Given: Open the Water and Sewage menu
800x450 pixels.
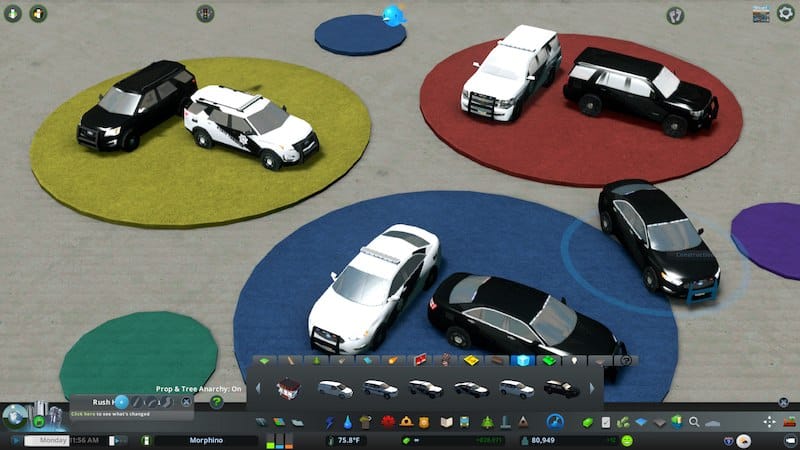Looking at the screenshot, I should [x=347, y=421].
